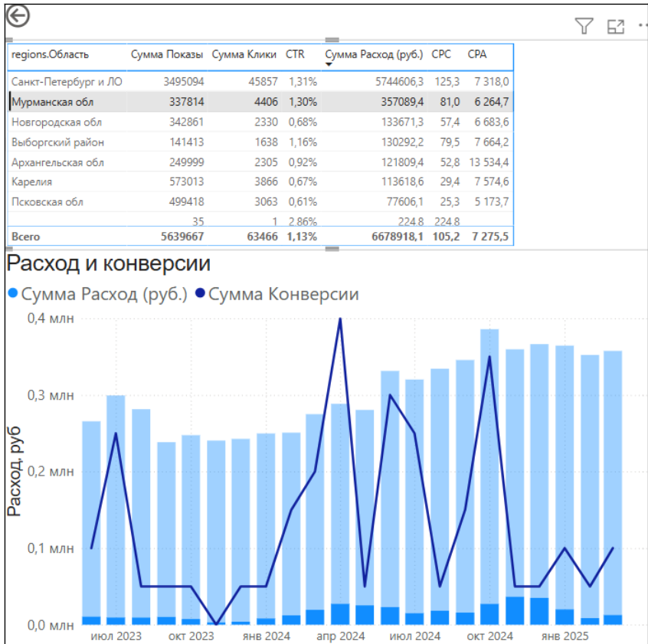Sort by the Сумма Показы column header
This screenshot has width=648, height=644.
tap(166, 54)
